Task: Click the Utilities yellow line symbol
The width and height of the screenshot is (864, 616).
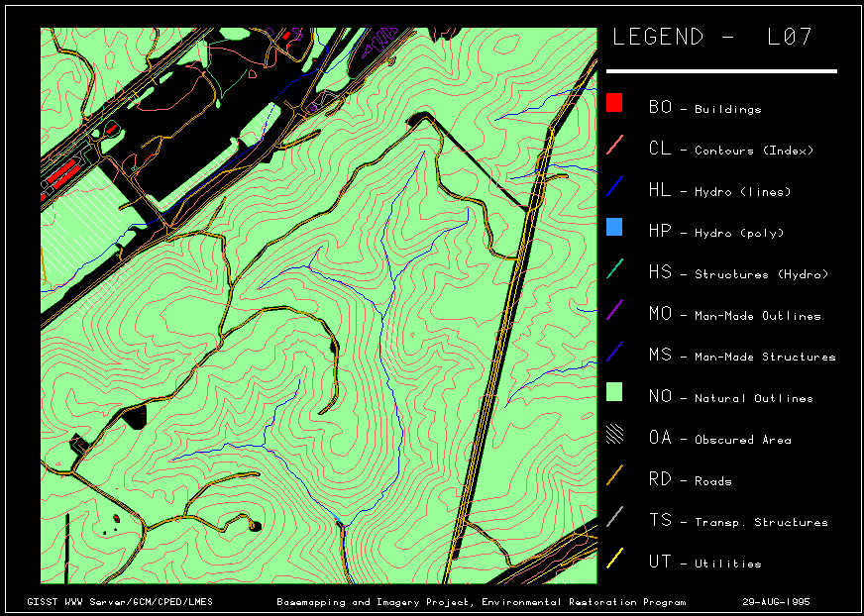Action: coord(614,558)
